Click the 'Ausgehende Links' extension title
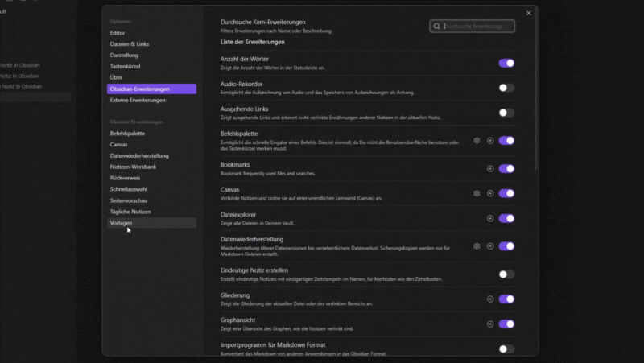This screenshot has height=363, width=644. pyautogui.click(x=245, y=109)
